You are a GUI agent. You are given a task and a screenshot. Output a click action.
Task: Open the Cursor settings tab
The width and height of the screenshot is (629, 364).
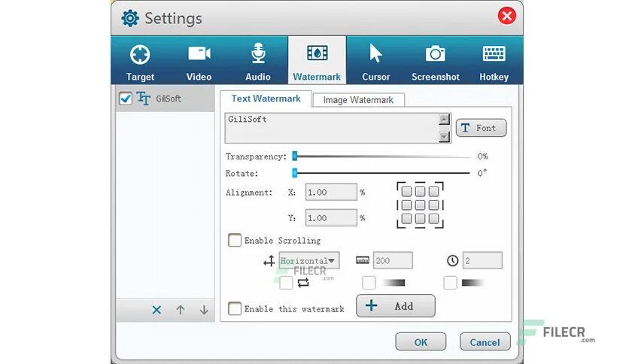point(376,60)
